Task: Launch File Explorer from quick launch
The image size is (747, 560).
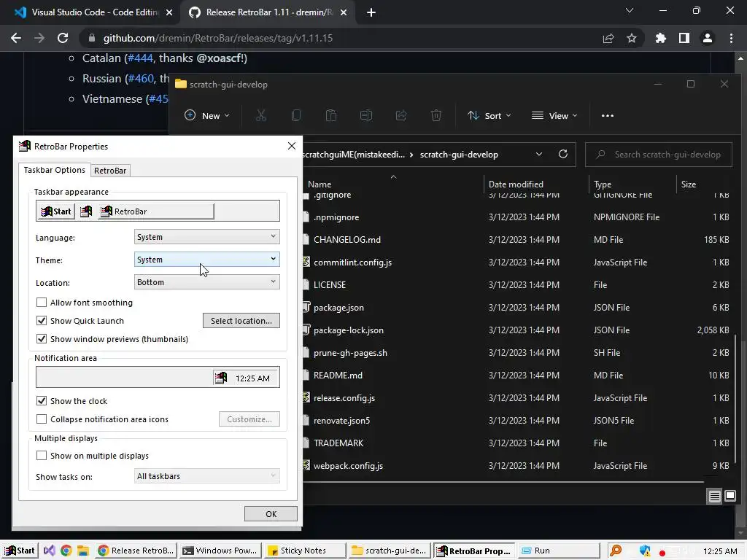Action: (83, 551)
